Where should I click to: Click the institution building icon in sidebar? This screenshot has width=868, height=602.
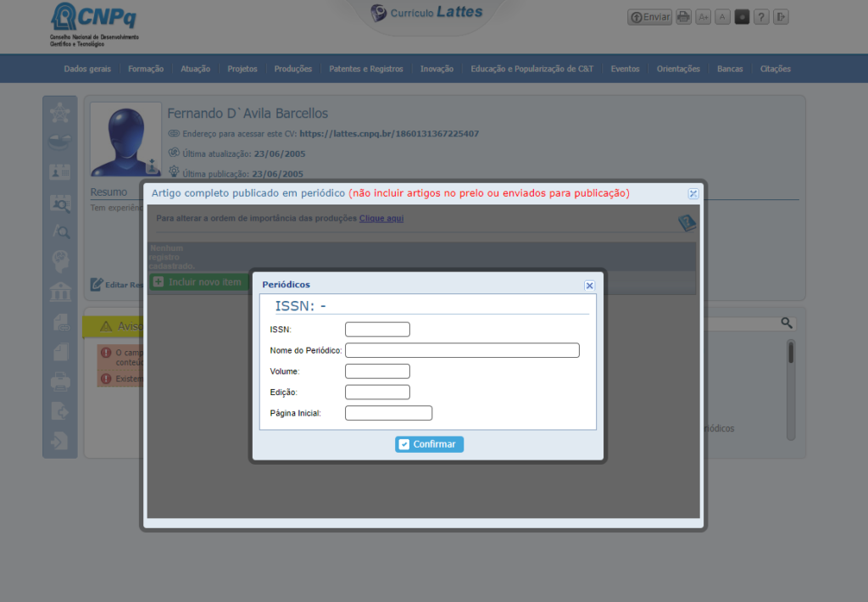coord(60,292)
